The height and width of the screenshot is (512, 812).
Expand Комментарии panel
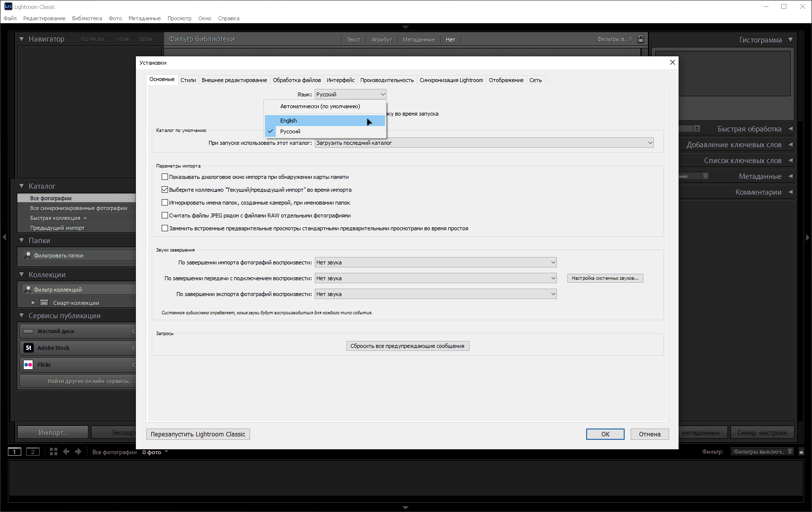coord(790,192)
